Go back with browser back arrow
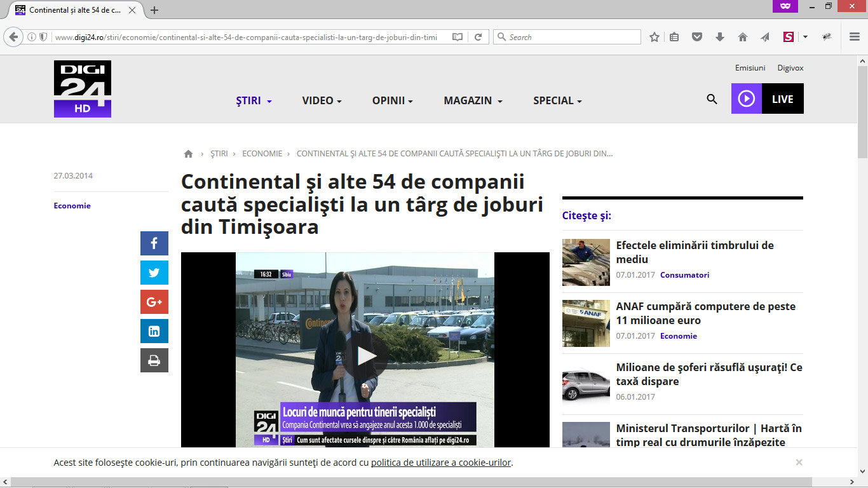Image resolution: width=868 pixels, height=488 pixels. (13, 37)
